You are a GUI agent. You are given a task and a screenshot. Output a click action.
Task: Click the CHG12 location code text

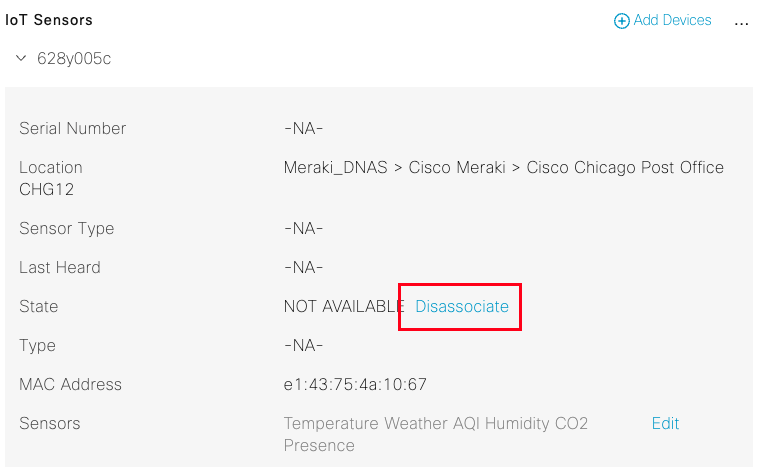[x=47, y=189]
